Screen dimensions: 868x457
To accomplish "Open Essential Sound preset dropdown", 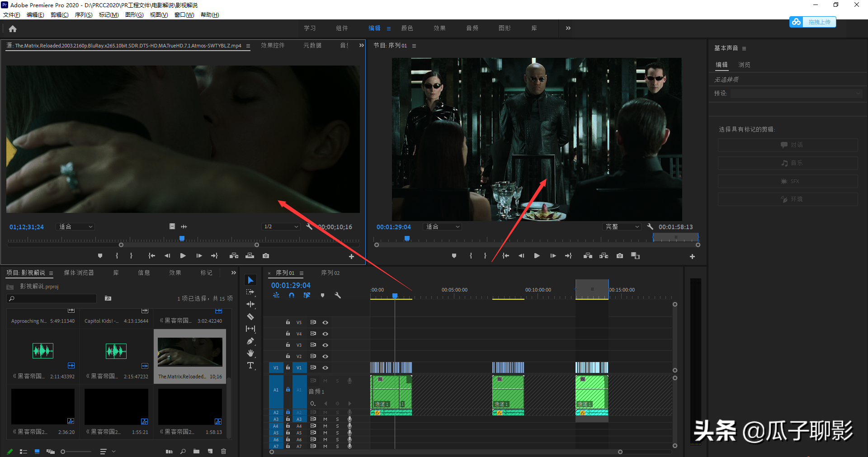I will [x=796, y=93].
